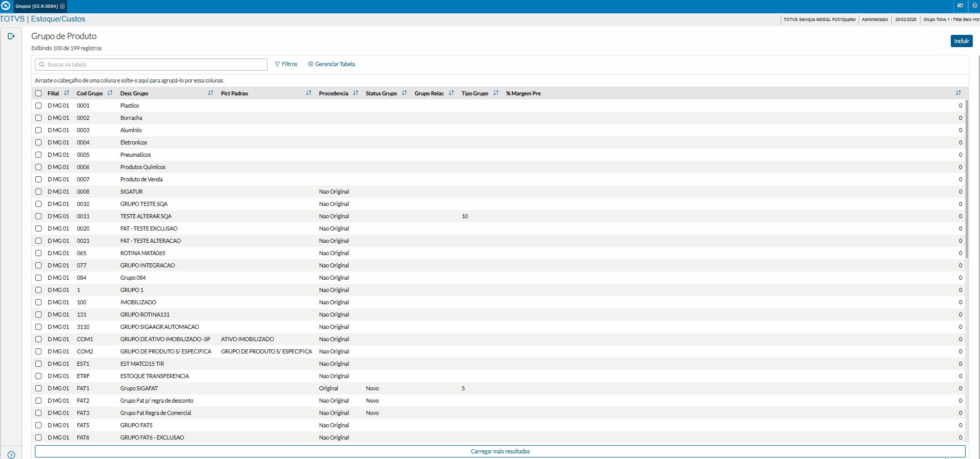Check the row for Eletronicos
980x459 pixels.
[38, 142]
